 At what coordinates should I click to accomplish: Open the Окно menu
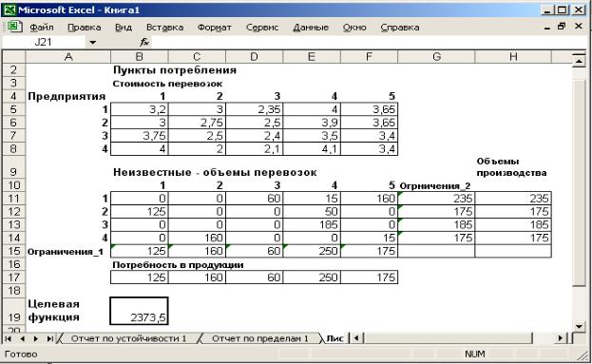point(354,28)
